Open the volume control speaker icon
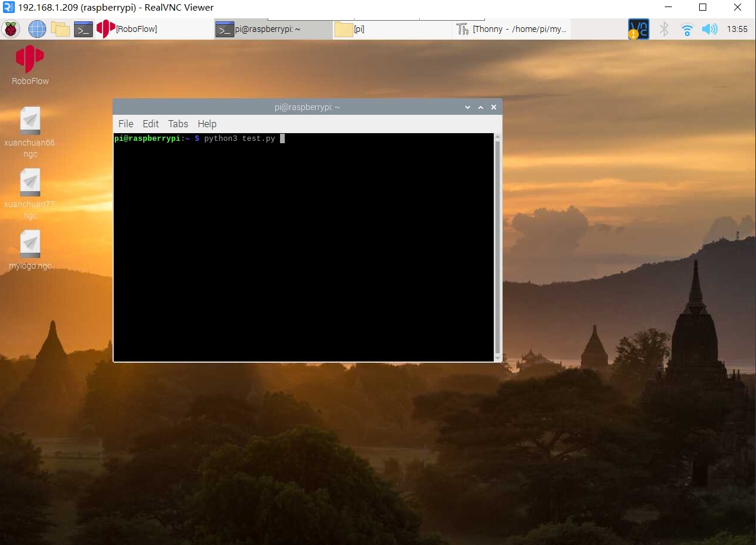This screenshot has width=756, height=545. [x=709, y=29]
